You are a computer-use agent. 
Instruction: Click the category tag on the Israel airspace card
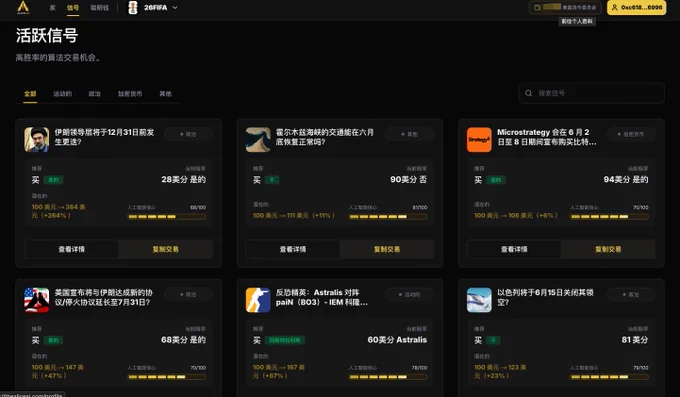[x=631, y=295]
